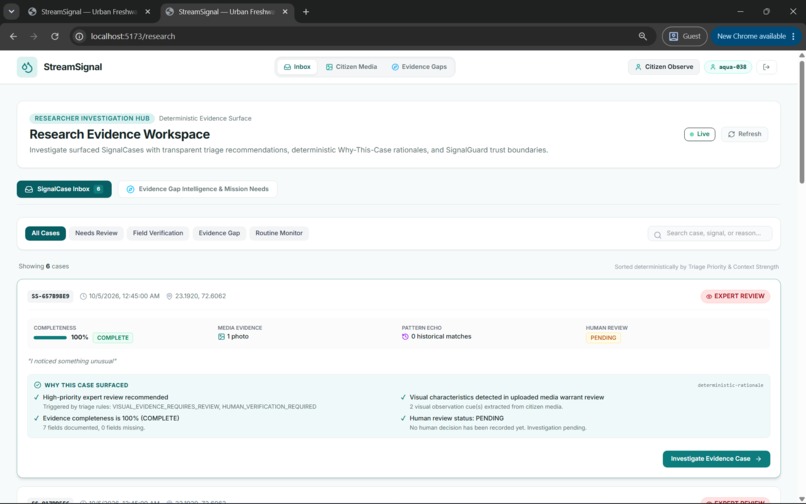Viewport: 806px width, 504px height.
Task: Close the active StreamSignal browser tab
Action: [x=285, y=12]
